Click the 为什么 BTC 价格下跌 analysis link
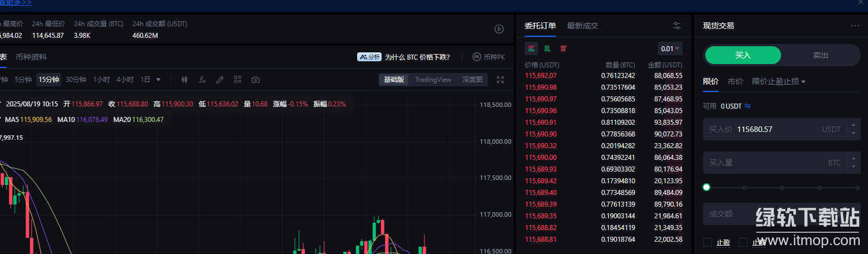868x254 pixels. (417, 57)
